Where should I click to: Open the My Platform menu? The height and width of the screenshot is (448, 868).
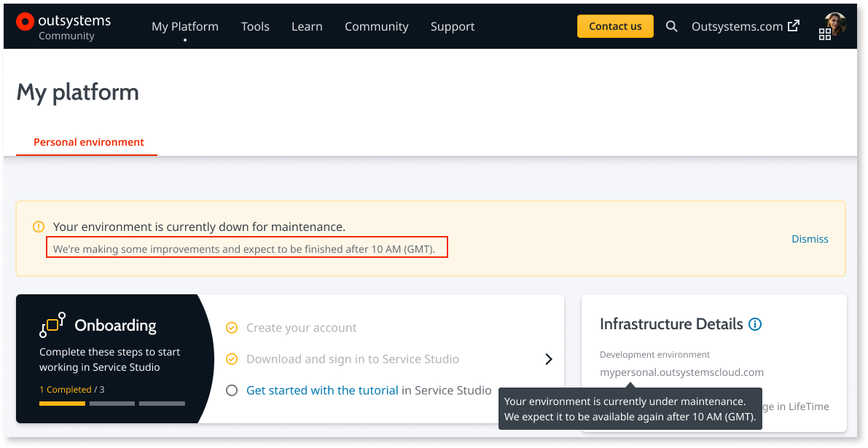[184, 26]
